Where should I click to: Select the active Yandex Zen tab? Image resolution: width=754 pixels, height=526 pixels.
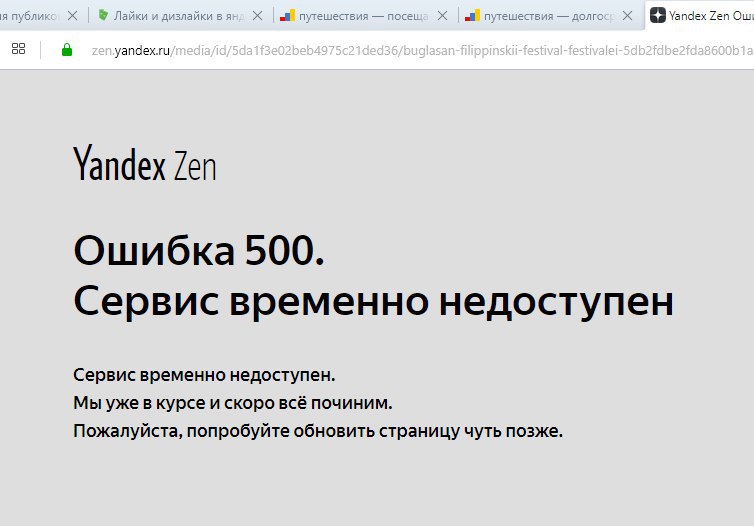700,16
